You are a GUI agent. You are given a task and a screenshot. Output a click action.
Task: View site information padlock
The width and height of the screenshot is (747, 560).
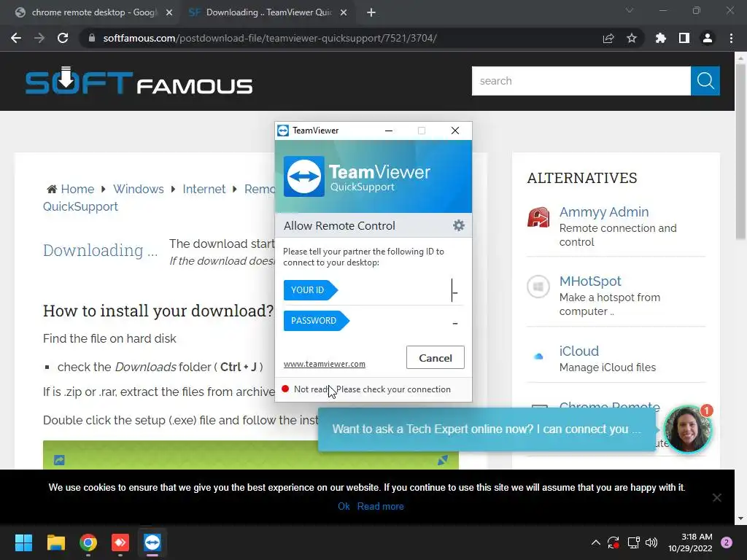point(92,38)
